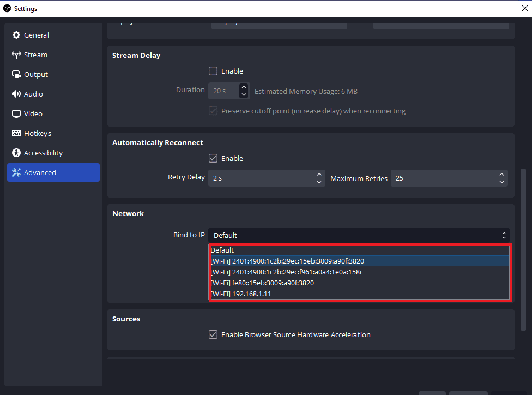Click the Advanced settings icon
532x395 pixels.
click(16, 172)
